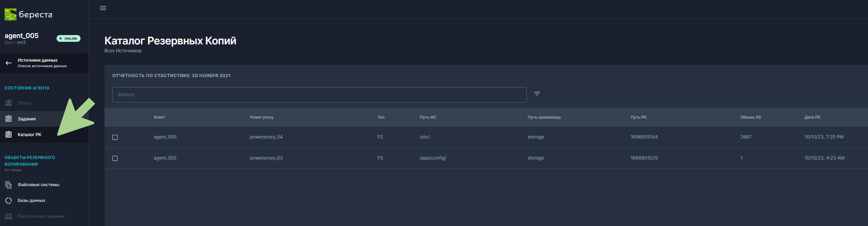
Task: Open the Источники данных link
Action: click(x=38, y=60)
